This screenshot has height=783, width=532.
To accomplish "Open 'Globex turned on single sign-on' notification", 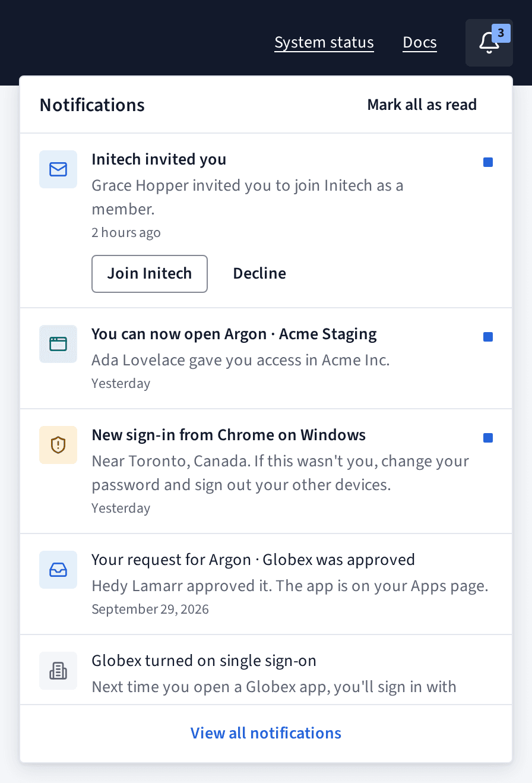I will click(x=204, y=661).
